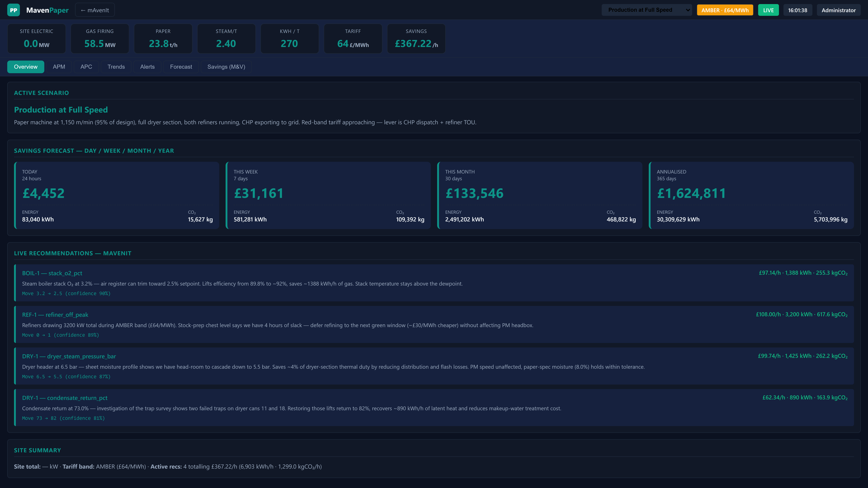The image size is (868, 488).
Task: Switch to the APM tab
Action: click(x=59, y=67)
